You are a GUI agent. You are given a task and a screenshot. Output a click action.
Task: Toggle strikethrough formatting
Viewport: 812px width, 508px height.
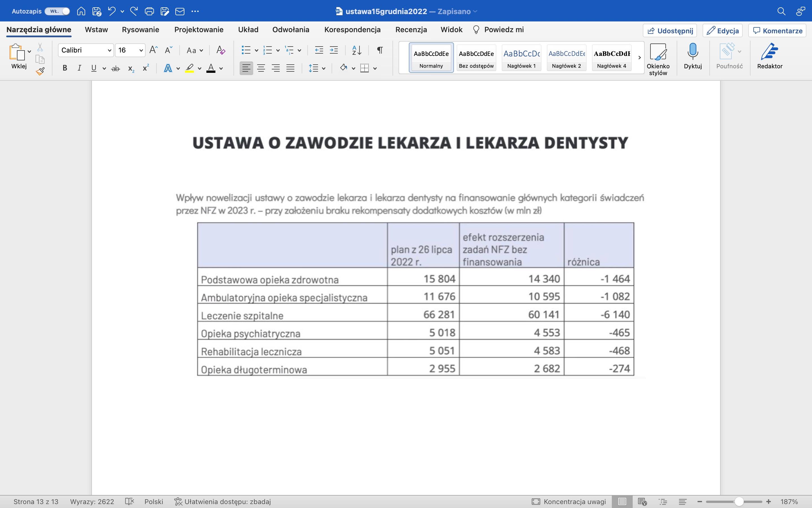(115, 69)
